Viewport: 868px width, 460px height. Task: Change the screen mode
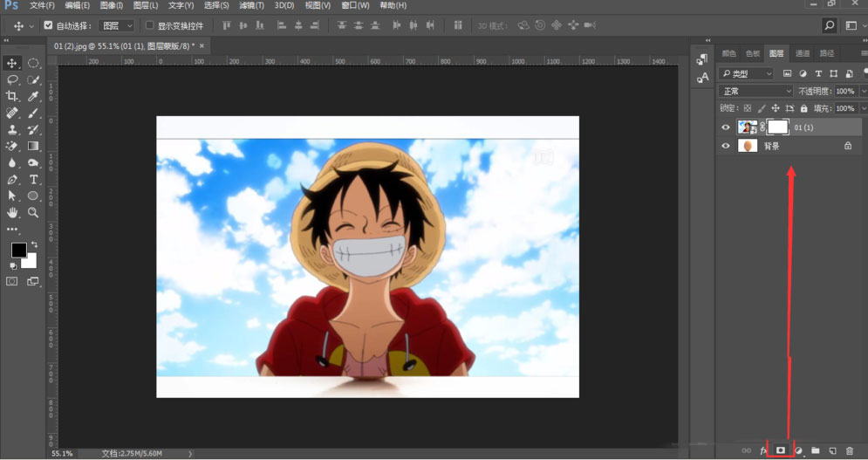click(33, 282)
